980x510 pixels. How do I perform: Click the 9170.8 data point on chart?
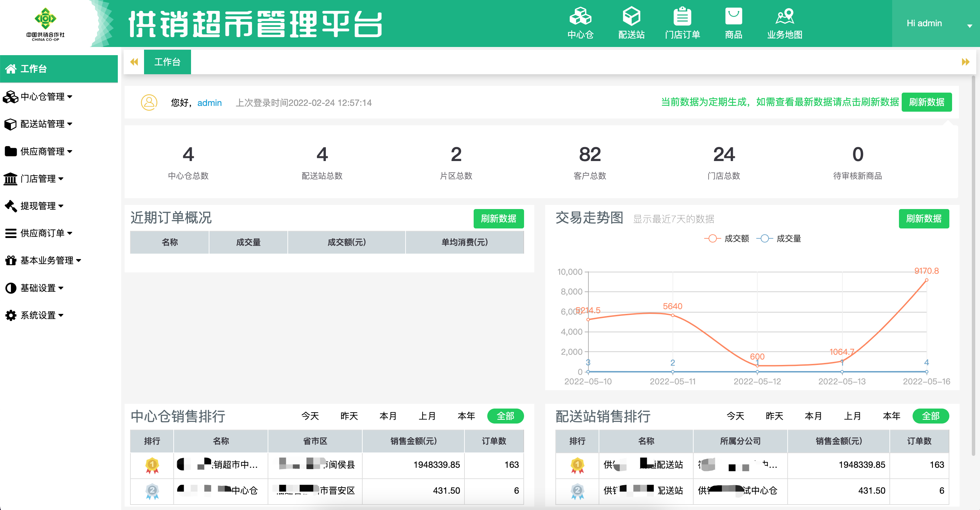click(926, 280)
